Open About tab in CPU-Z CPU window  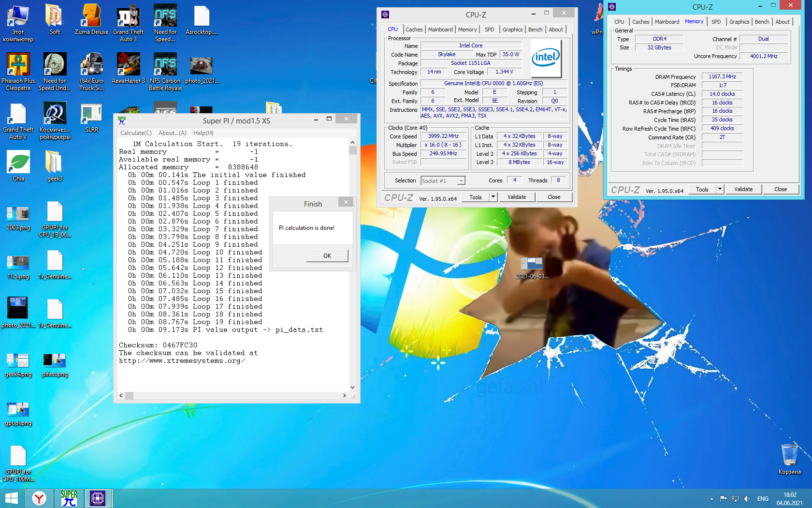[x=556, y=30]
